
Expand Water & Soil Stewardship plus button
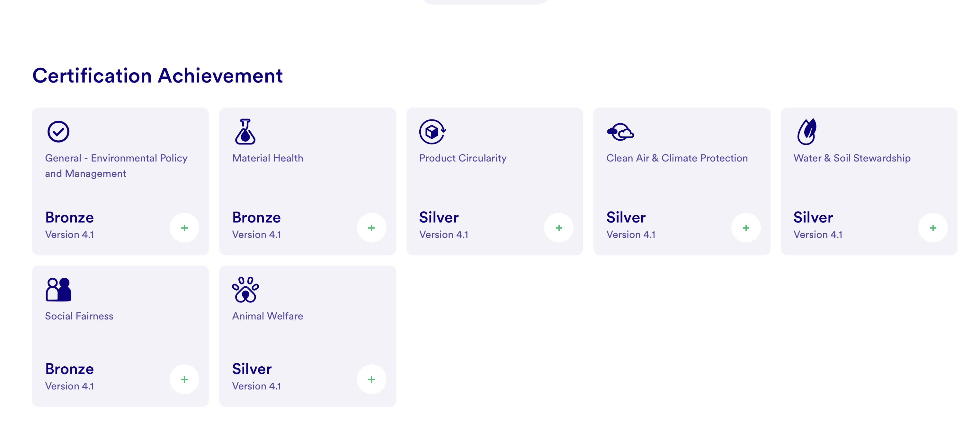(x=933, y=228)
